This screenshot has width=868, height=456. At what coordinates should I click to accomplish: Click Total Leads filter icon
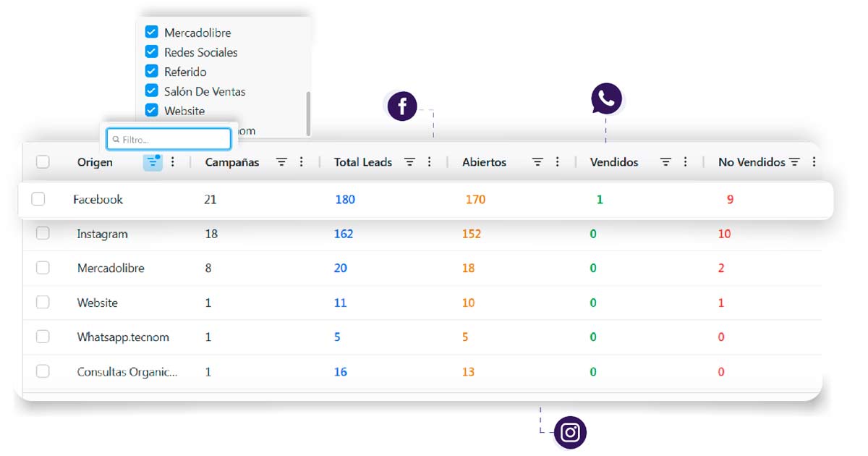coord(409,162)
